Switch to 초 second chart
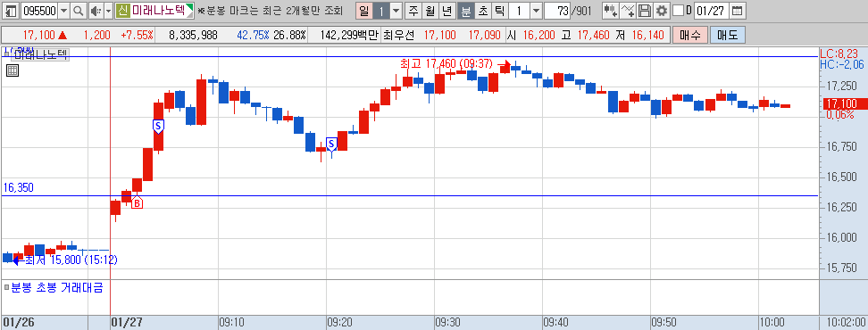Screen dimensions: 868x330 click(483, 11)
